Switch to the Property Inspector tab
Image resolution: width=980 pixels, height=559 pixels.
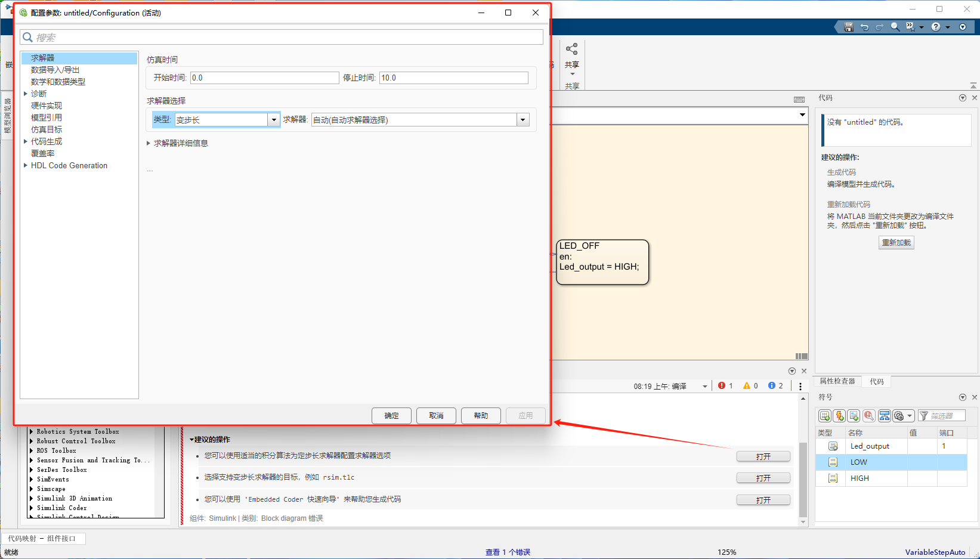click(x=837, y=381)
